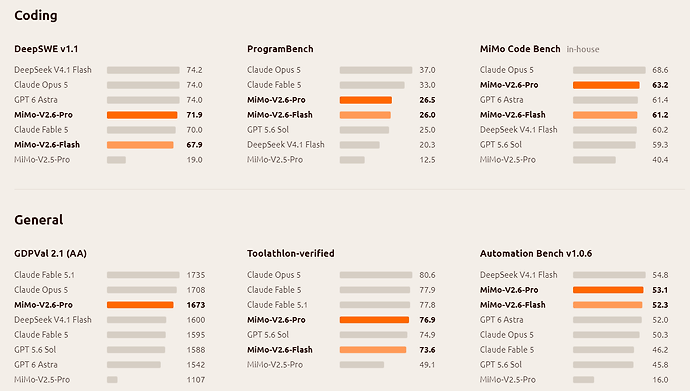The image size is (690, 391).
Task: Click the Claude Opus 5 bar under ProgramBench
Action: 376,70
